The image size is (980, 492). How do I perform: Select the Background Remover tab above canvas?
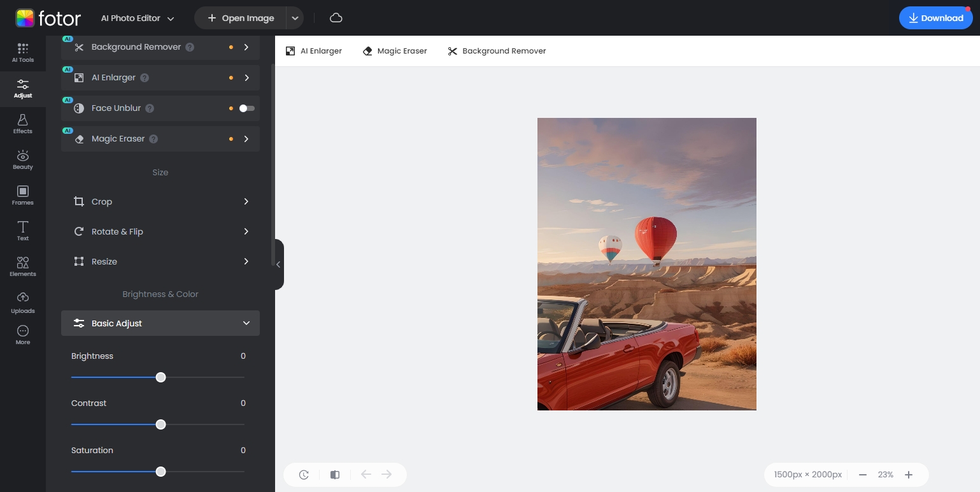[x=496, y=51]
